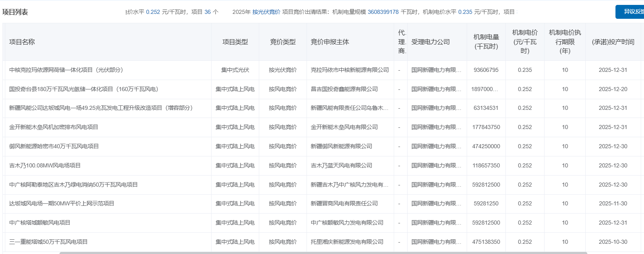Select the 中核克拉玛依源网荷储一体化项目 row
The width and height of the screenshot is (644, 254).
click(x=66, y=70)
